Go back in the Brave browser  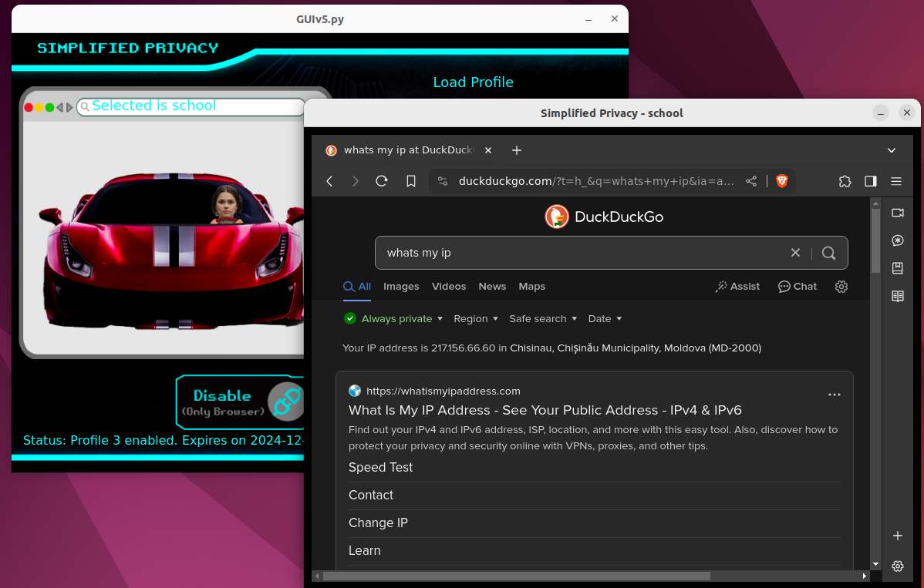coord(330,181)
